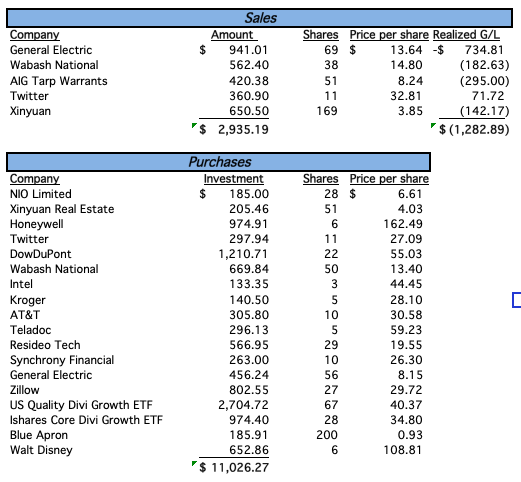This screenshot has height=482, width=521.
Task: Click the sales total $2,935.19
Action: [x=234, y=129]
